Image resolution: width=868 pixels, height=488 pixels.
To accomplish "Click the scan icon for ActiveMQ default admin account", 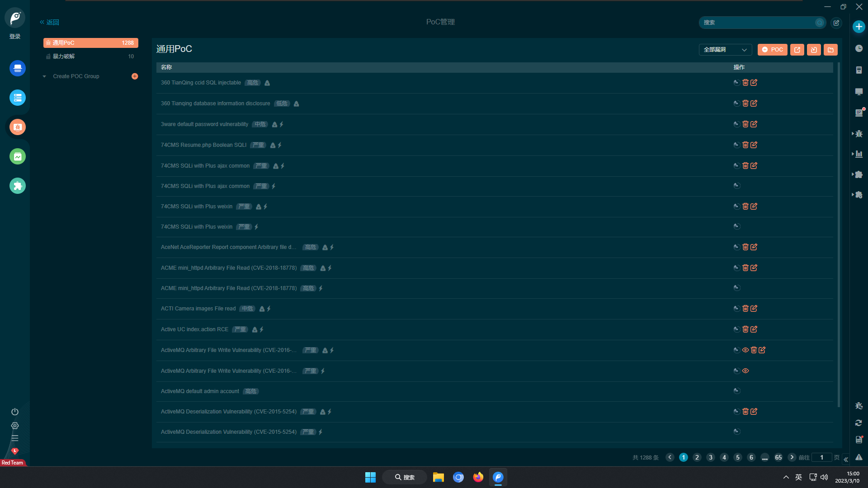I will pos(736,391).
